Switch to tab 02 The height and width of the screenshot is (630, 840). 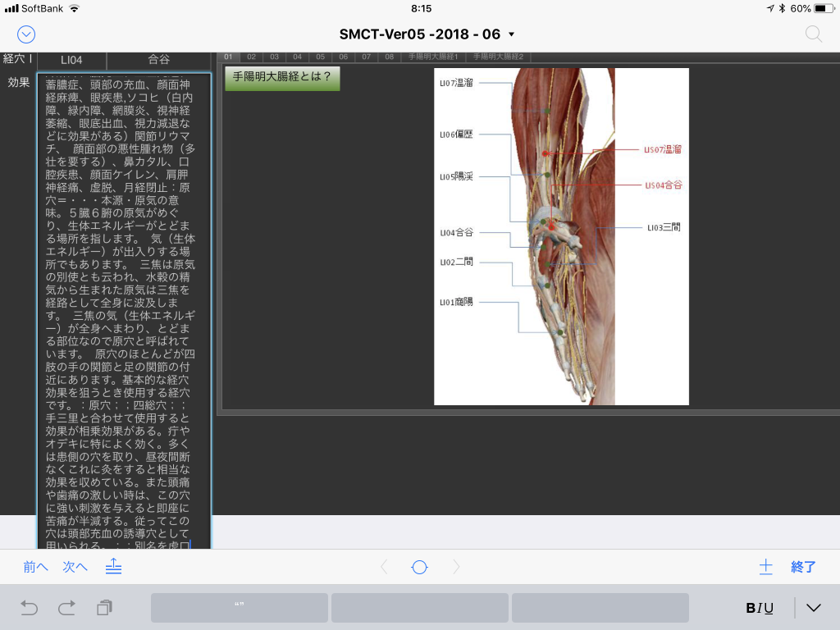[x=251, y=57]
